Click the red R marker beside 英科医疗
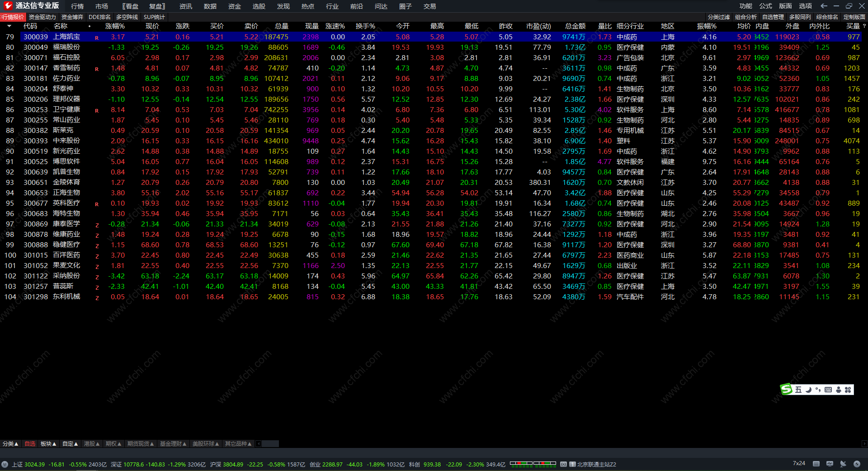The width and height of the screenshot is (868, 471). pos(97,204)
